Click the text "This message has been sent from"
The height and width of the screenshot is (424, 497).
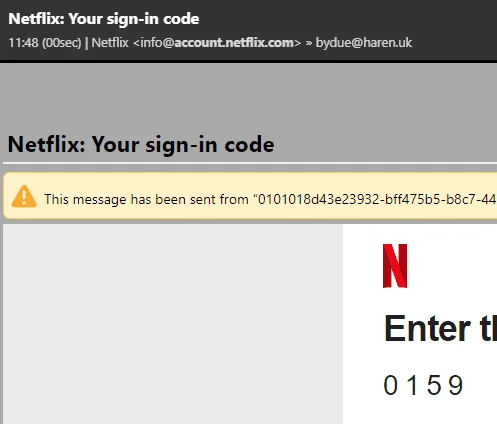(146, 199)
